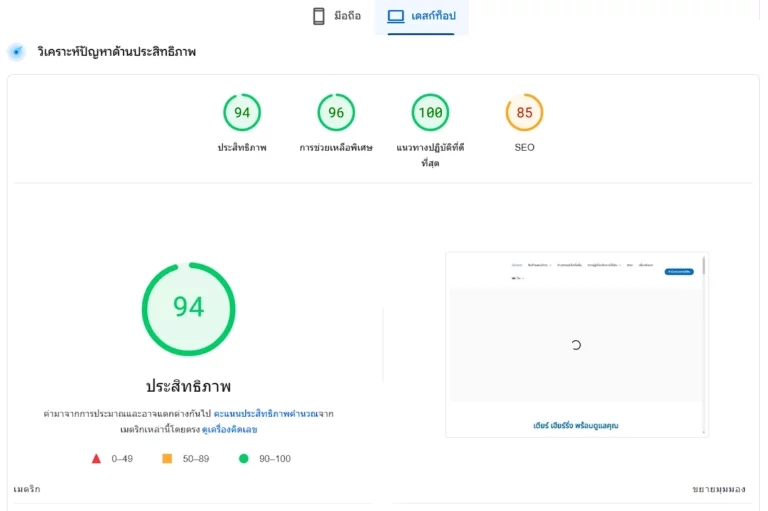The image size is (768, 511).
Task: Click the 0–49 range text
Action: tap(122, 459)
